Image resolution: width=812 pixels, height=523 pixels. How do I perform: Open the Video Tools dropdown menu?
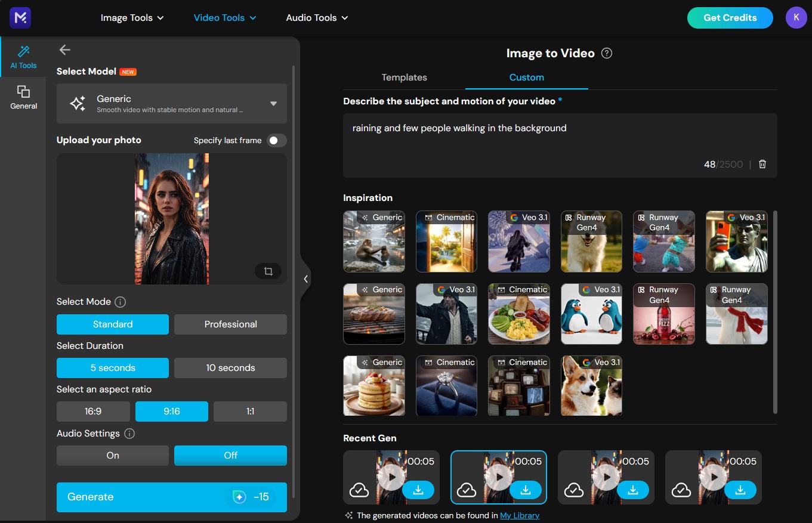click(x=225, y=18)
